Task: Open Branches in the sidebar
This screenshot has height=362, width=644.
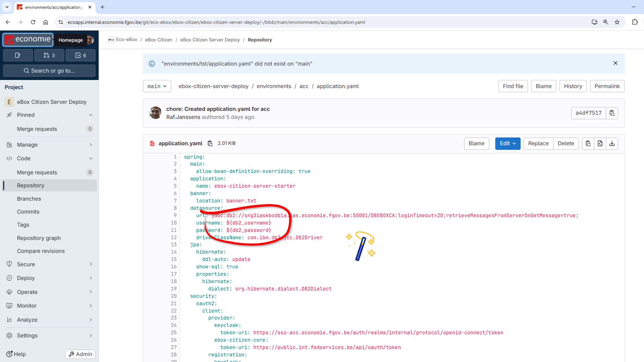Action: coord(29,199)
